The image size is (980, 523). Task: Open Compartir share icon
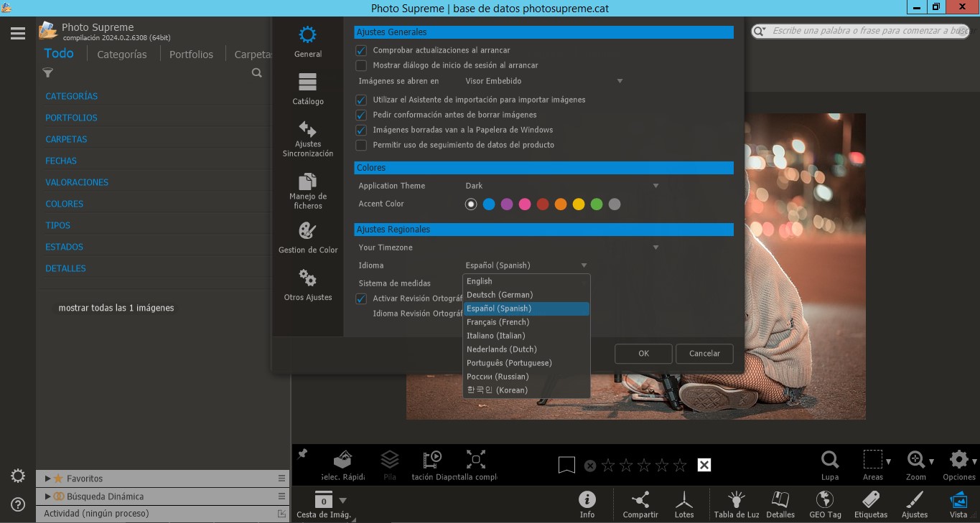[640, 504]
